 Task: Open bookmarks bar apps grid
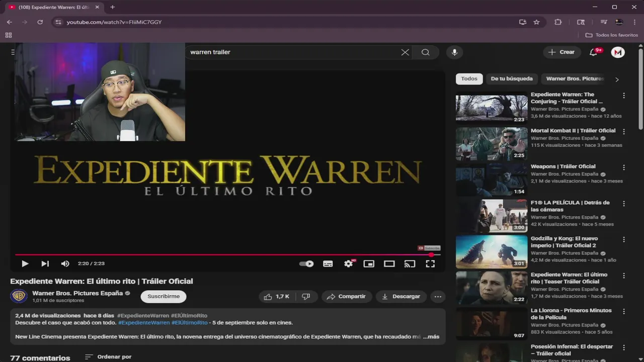(8, 35)
